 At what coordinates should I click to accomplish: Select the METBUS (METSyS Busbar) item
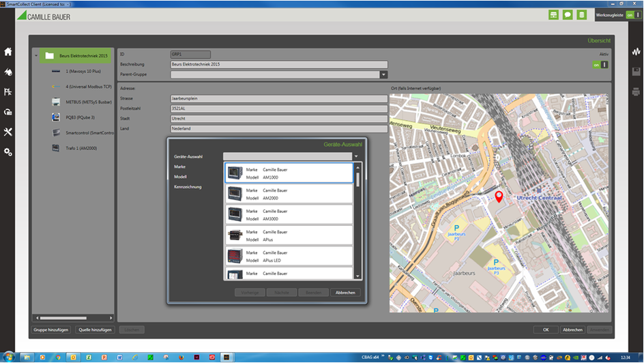81,102
